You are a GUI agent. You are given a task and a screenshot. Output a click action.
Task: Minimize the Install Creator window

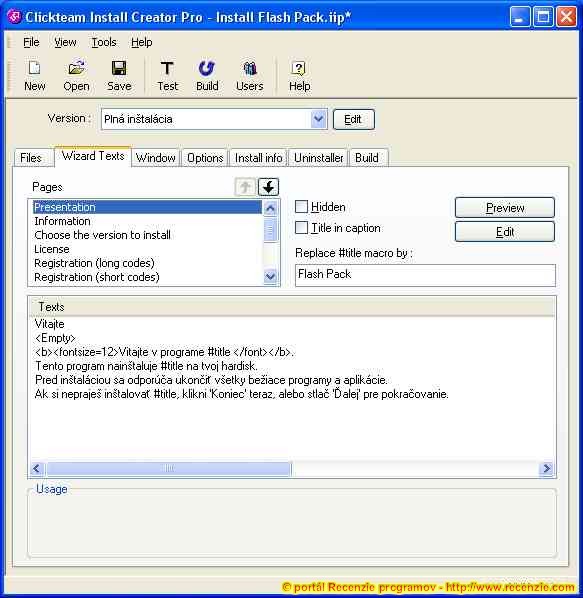pyautogui.click(x=520, y=17)
